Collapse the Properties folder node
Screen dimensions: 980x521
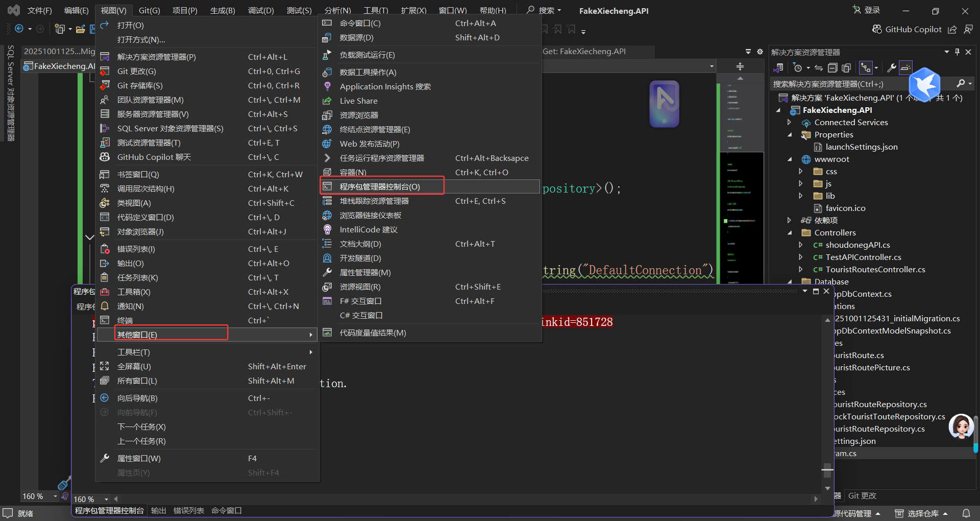789,135
